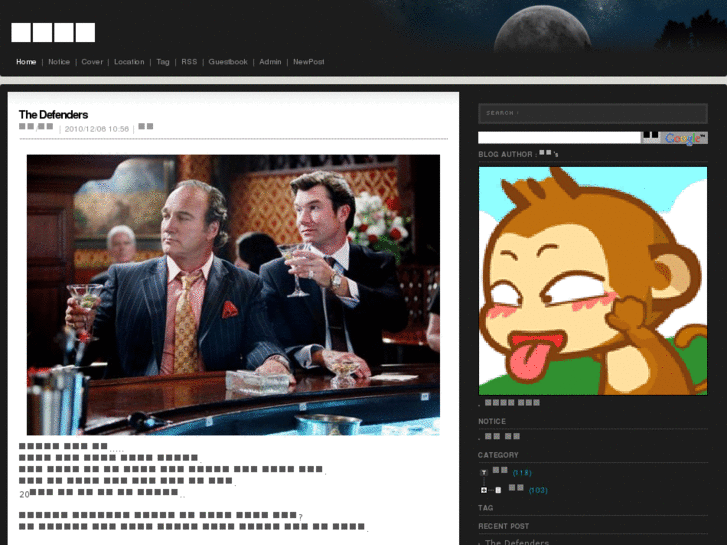Go to the Cover page
Screen dimensions: 727x545
[92, 62]
